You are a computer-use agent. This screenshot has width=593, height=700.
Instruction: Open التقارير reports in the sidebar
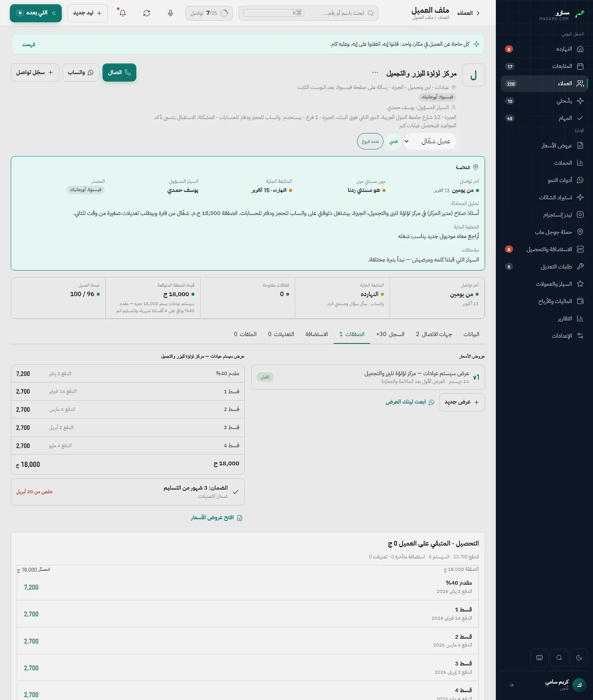544,318
